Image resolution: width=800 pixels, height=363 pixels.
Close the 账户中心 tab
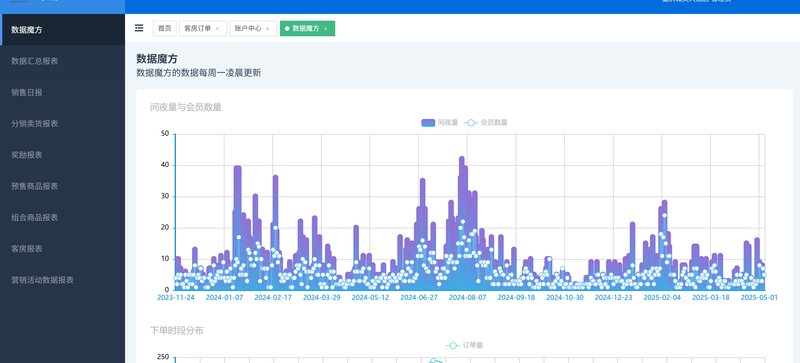268,29
